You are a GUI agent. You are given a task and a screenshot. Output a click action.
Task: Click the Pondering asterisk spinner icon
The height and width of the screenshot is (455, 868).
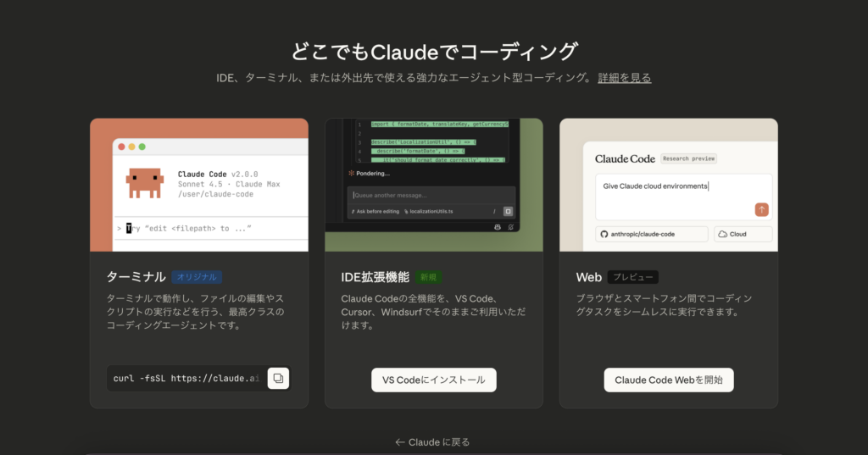(351, 173)
